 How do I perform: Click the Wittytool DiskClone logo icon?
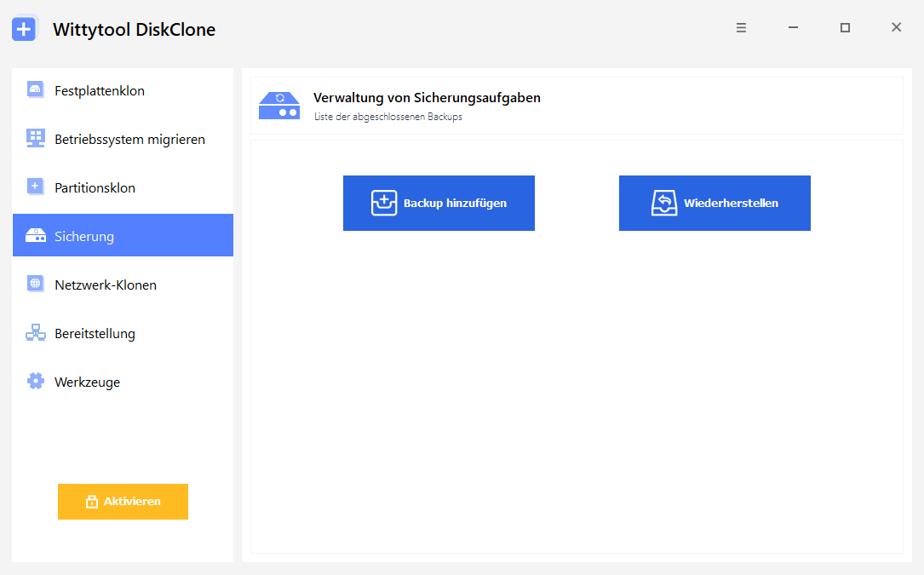point(24,29)
